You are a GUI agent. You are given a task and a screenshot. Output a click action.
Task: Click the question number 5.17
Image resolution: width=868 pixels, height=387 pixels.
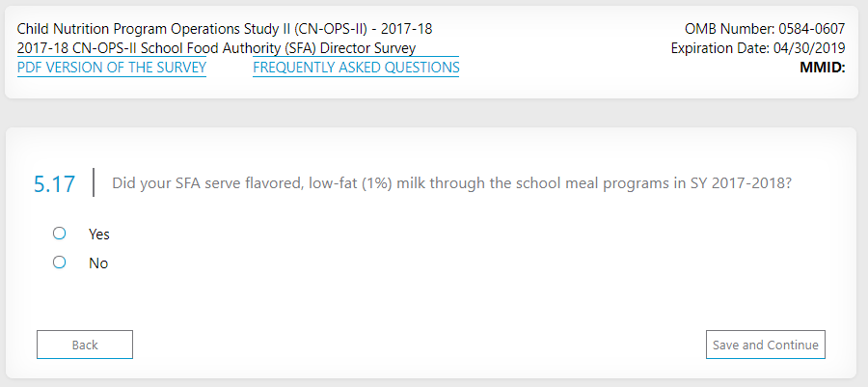tap(54, 184)
